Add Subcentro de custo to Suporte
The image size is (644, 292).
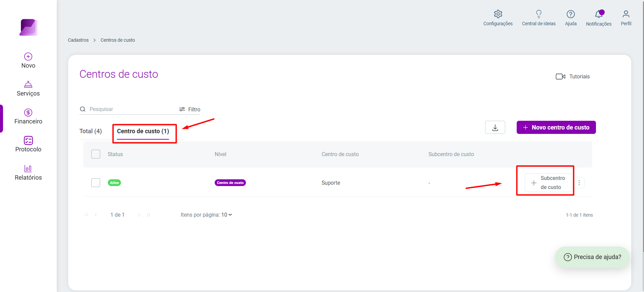(548, 183)
